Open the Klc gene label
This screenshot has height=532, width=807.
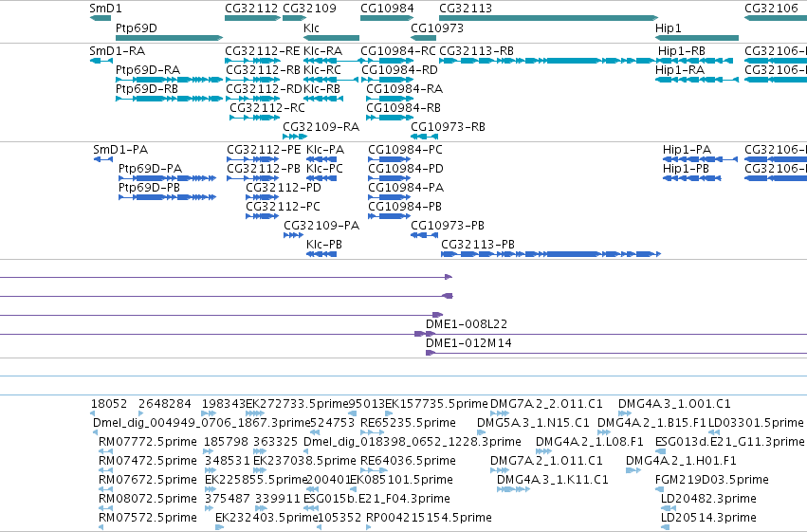[311, 28]
